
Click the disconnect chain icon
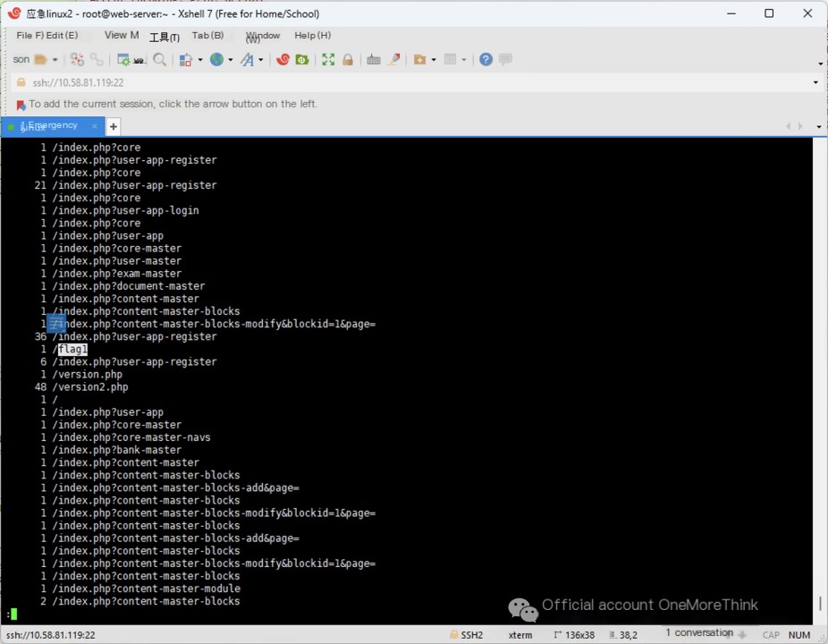[97, 60]
